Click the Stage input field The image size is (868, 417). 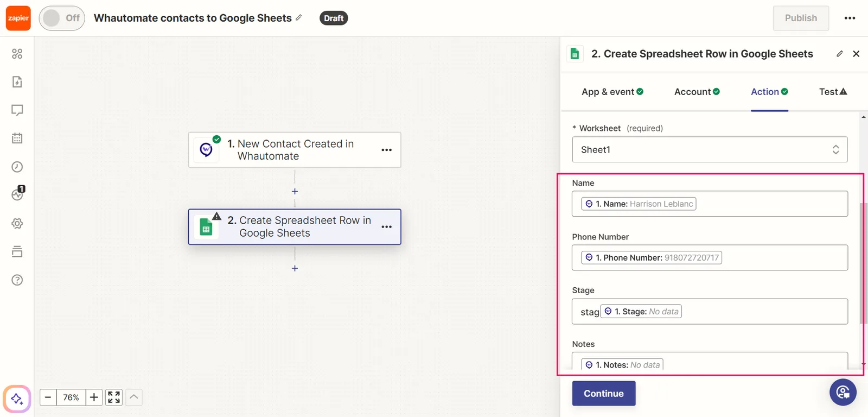pyautogui.click(x=710, y=311)
